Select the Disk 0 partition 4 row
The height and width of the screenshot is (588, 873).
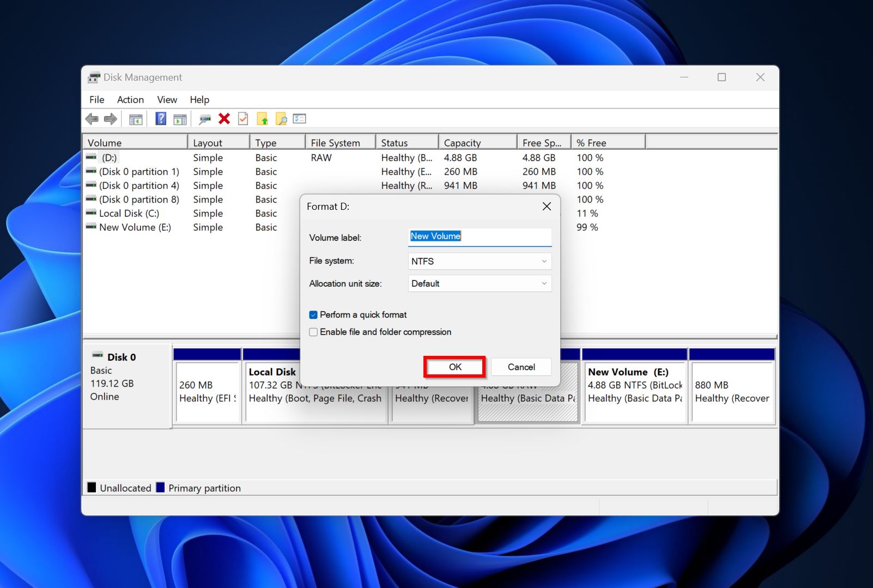139,185
